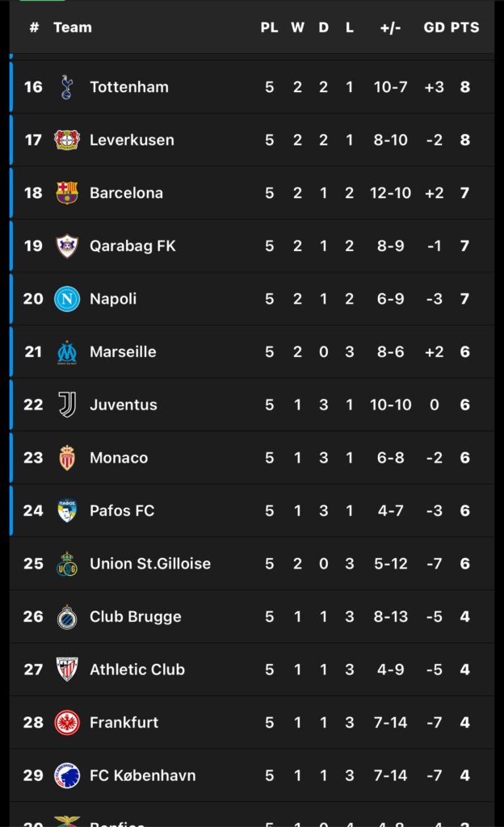Open Union St.Gilloise team page

click(x=149, y=564)
